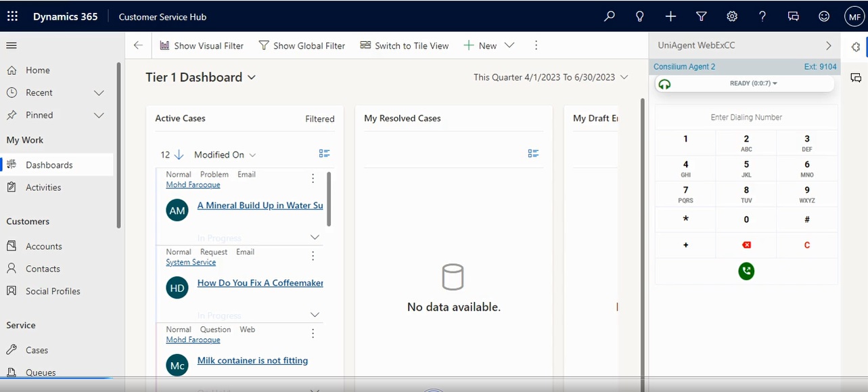Viewport: 868px width, 392px height.
Task: Open the Dynamics 365 app launcher grid
Action: coord(12,16)
